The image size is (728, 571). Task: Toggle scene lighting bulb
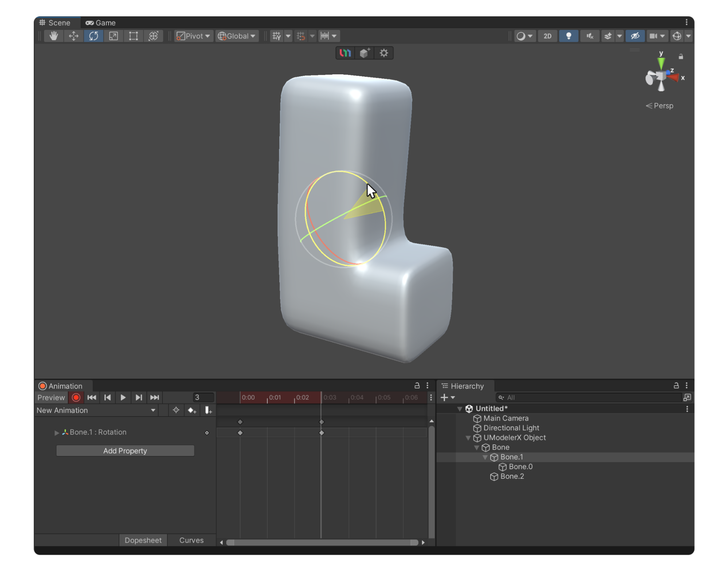[568, 36]
